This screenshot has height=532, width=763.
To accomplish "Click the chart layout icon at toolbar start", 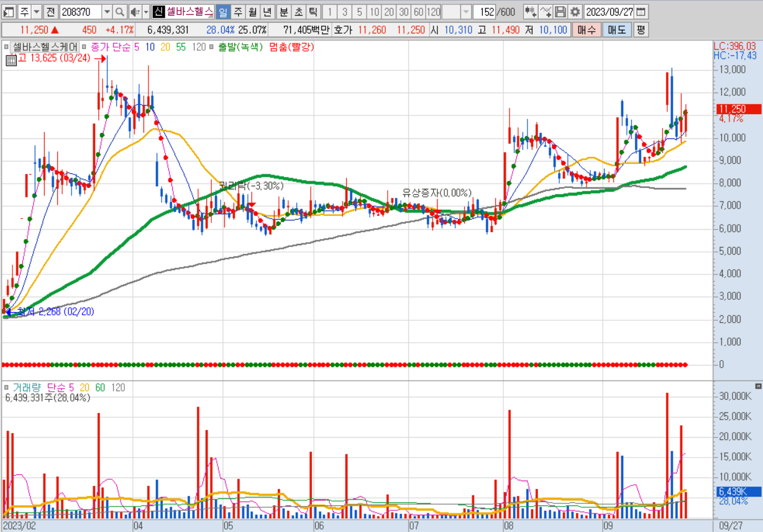I will 8,12.
